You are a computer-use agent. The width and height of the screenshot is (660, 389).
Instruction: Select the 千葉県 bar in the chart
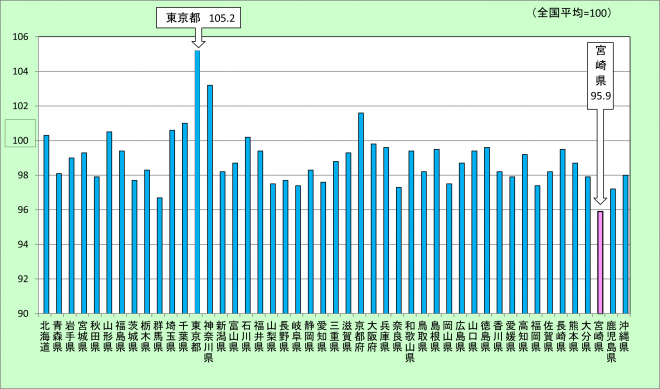pyautogui.click(x=185, y=218)
